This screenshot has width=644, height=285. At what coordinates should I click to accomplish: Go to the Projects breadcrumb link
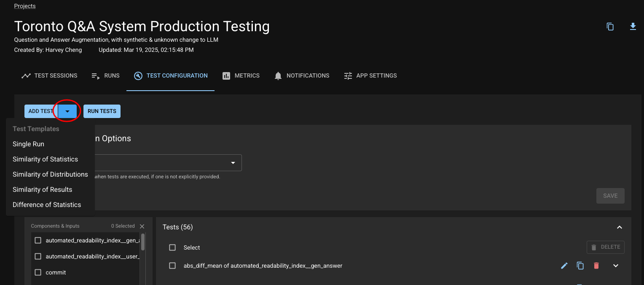[x=25, y=6]
